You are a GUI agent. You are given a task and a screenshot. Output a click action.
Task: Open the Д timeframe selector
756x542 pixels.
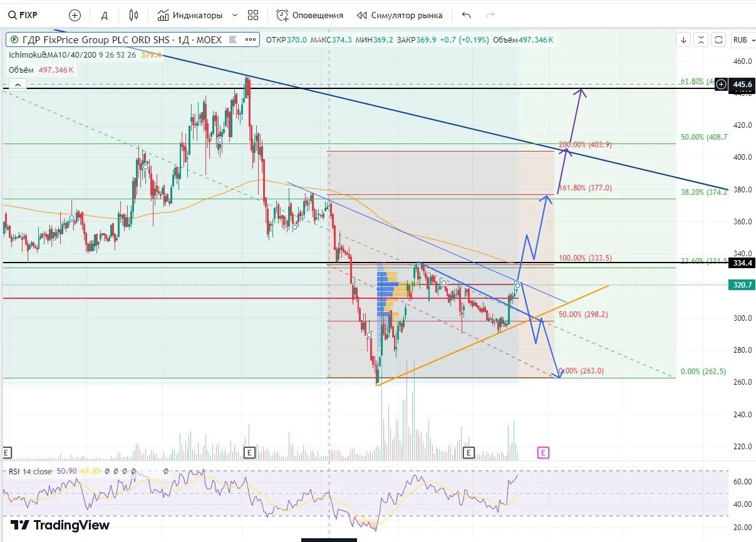[x=105, y=15]
